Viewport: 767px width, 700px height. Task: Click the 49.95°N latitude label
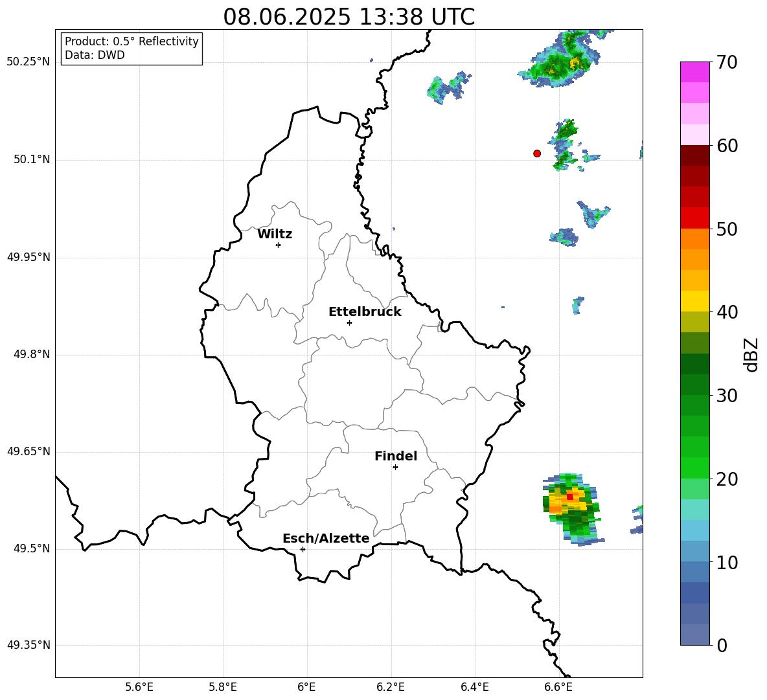pos(29,257)
